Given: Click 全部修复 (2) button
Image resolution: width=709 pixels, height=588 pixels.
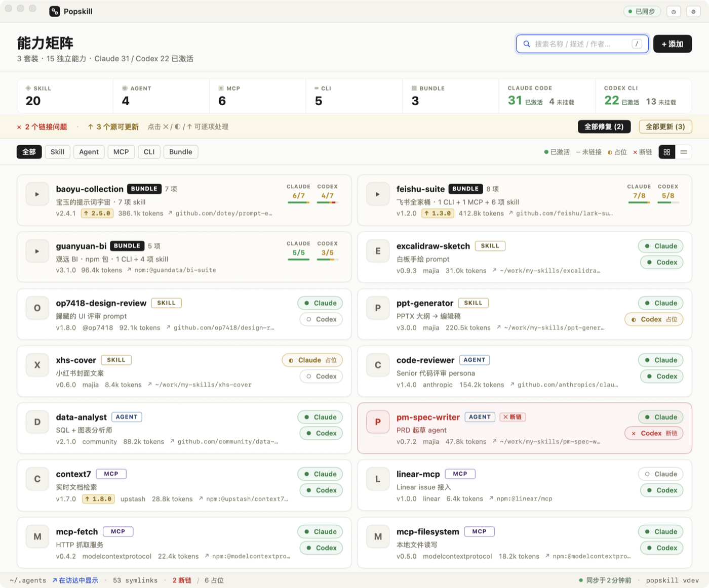Looking at the screenshot, I should (604, 127).
